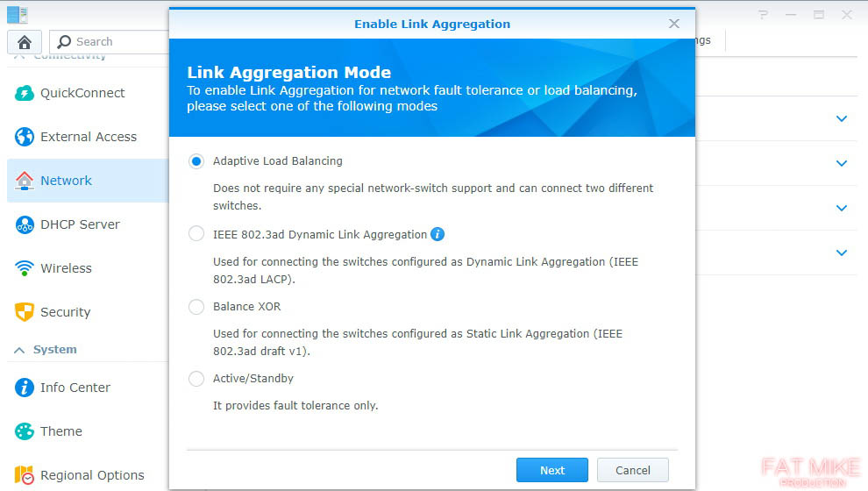Collapse the System section
Screen dimensions: 868x491
pyautogui.click(x=19, y=350)
